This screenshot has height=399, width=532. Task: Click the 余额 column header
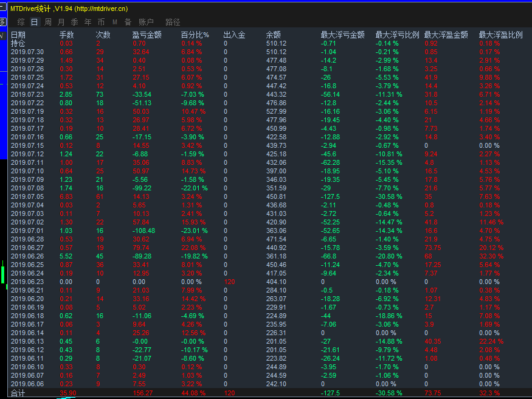pos(274,35)
